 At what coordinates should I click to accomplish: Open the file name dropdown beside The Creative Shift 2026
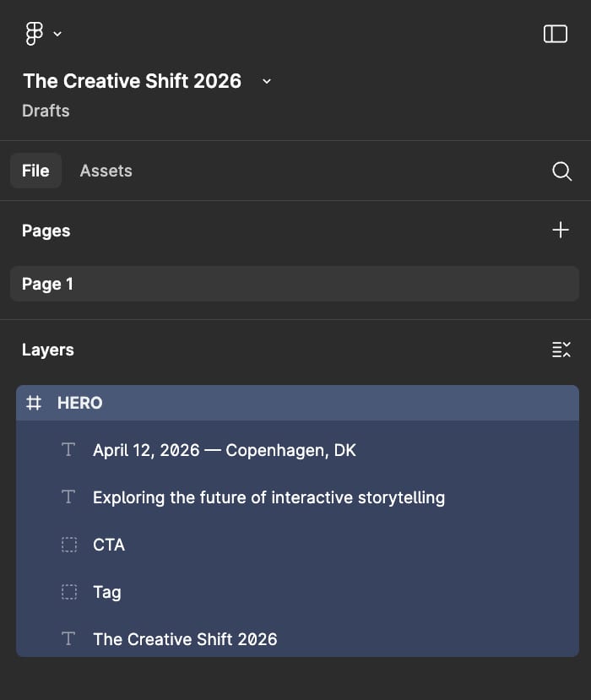pos(266,82)
